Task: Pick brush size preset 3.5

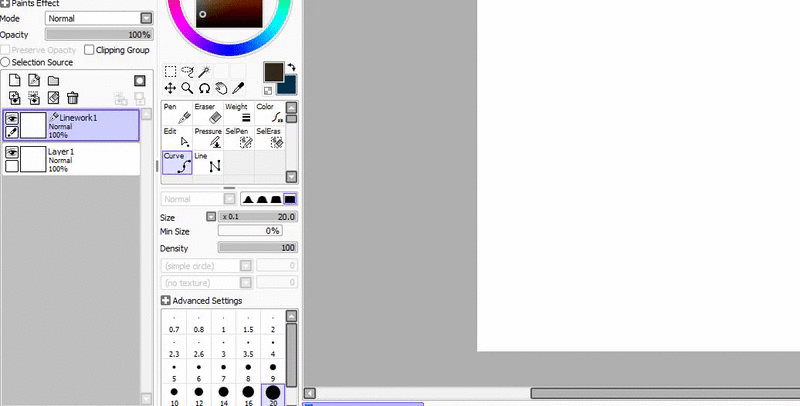Action: [x=248, y=348]
